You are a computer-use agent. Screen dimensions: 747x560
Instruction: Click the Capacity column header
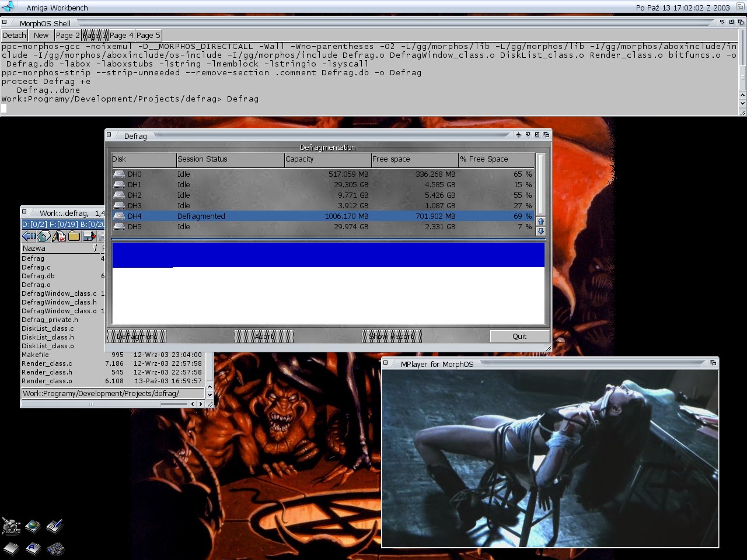coord(327,159)
